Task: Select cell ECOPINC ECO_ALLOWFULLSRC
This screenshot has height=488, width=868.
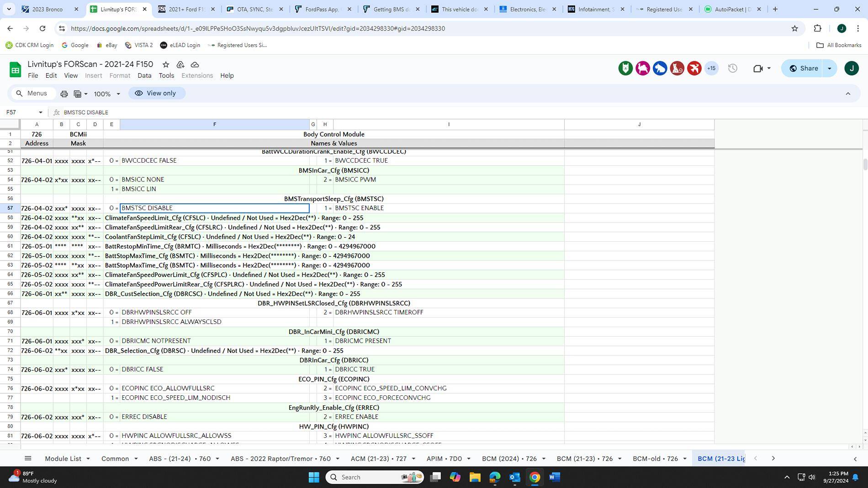Action: (x=215, y=388)
